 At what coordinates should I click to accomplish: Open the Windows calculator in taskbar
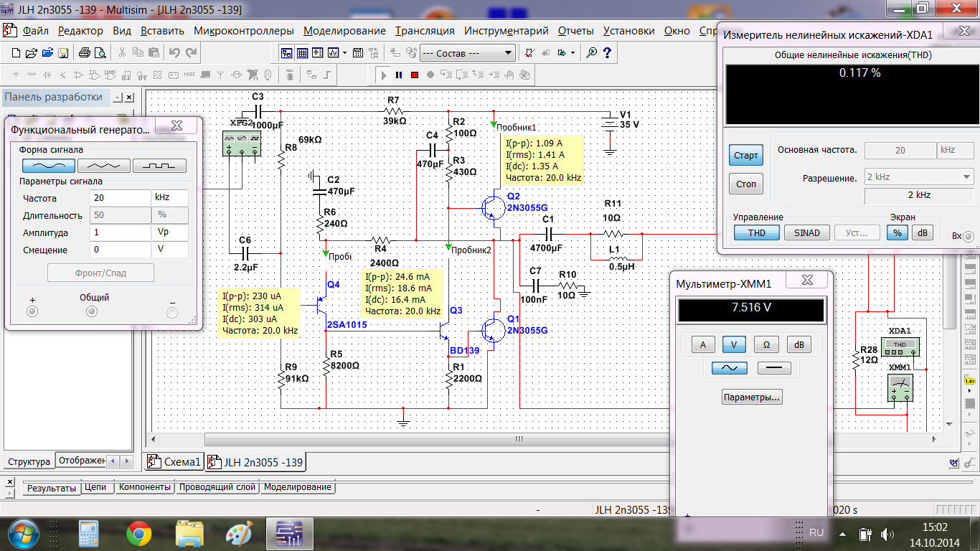coord(89,534)
